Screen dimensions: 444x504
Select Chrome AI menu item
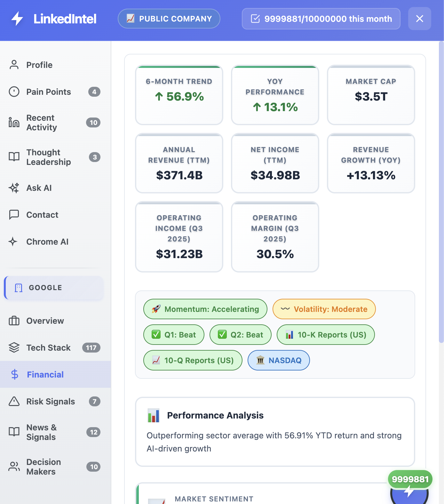(55, 241)
